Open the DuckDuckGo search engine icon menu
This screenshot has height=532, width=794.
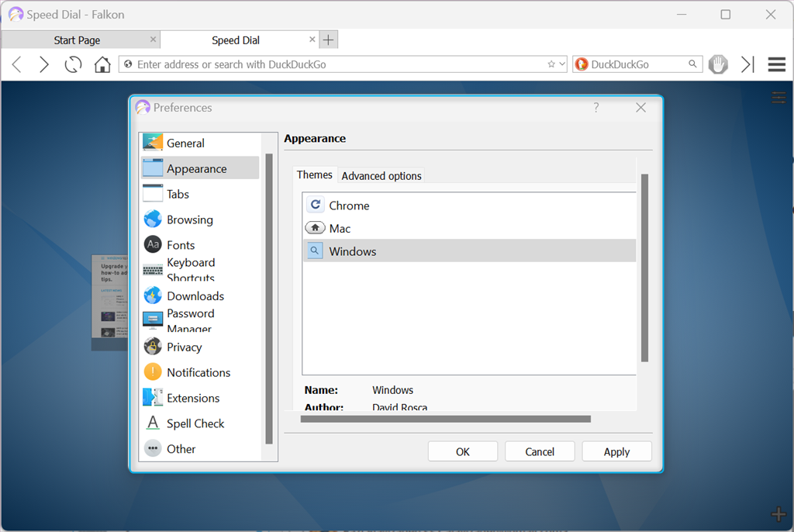coord(582,64)
